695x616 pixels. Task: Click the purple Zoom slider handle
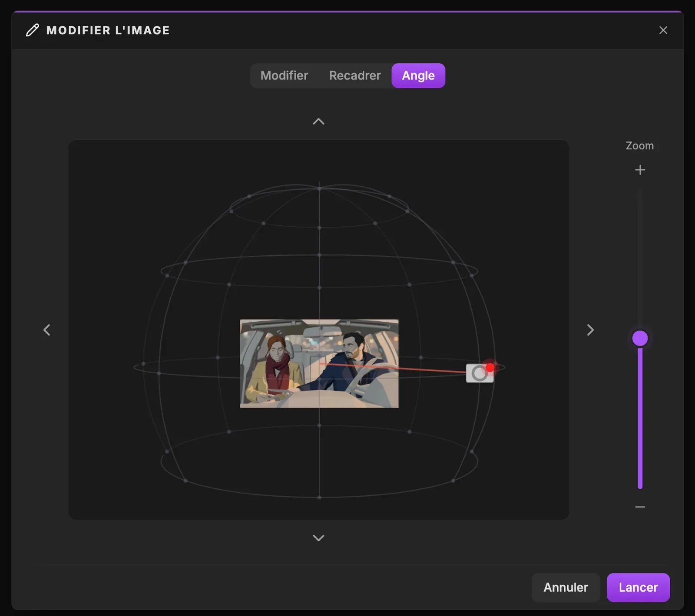(640, 338)
